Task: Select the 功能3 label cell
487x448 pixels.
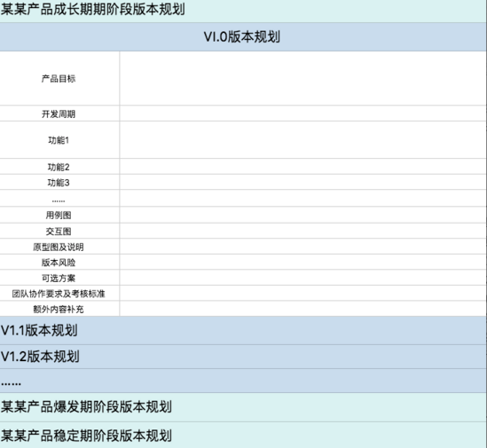Action: [59, 182]
